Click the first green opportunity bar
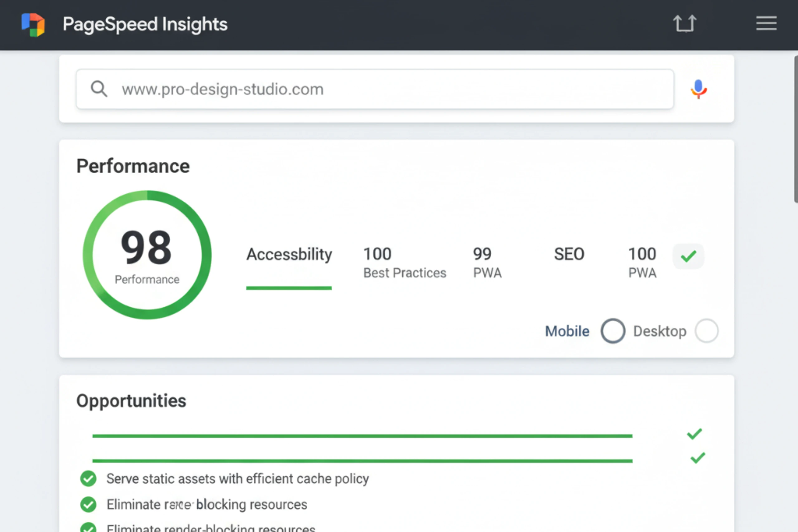The height and width of the screenshot is (532, 798). point(362,436)
